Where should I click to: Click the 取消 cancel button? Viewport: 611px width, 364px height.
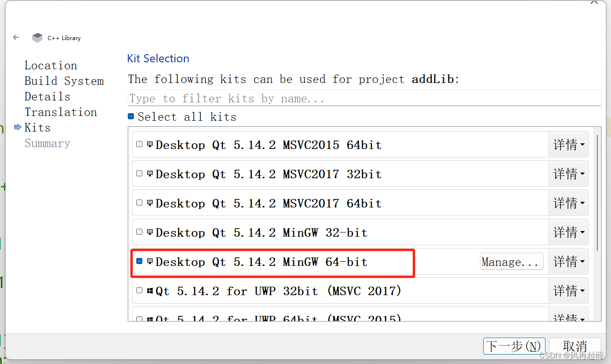575,346
